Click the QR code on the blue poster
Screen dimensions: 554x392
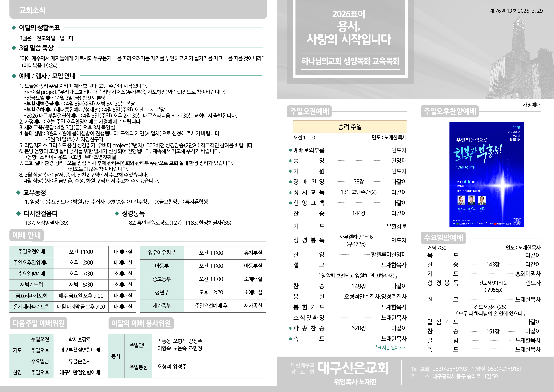(517, 221)
